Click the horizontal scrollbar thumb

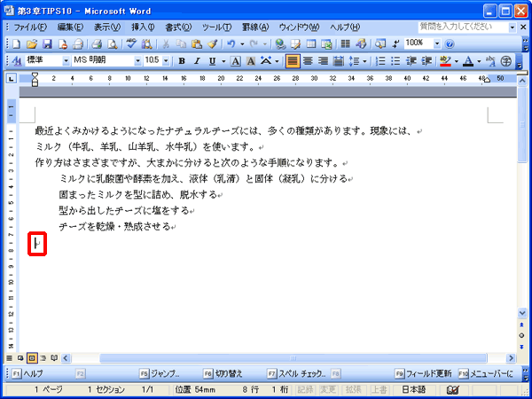[x=293, y=358]
